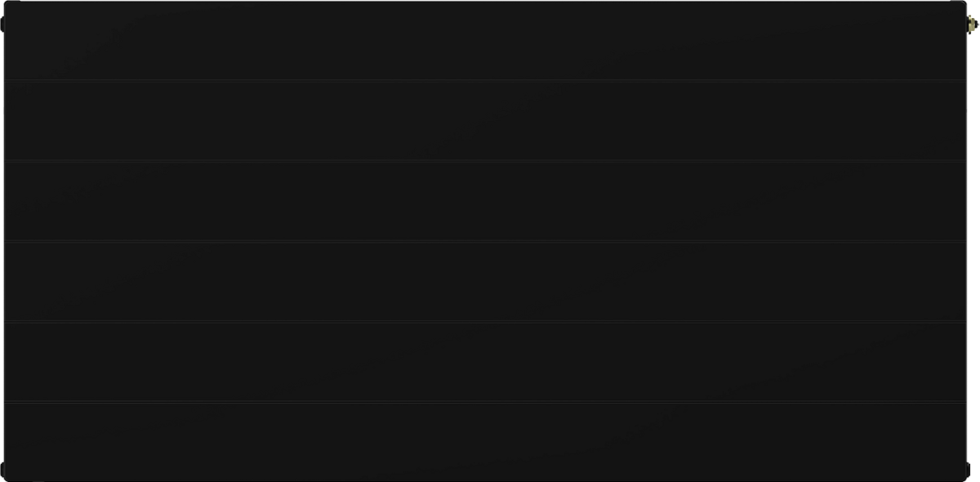Click the second horizontal groove line from top
This screenshot has width=980, height=482.
[x=490, y=160]
